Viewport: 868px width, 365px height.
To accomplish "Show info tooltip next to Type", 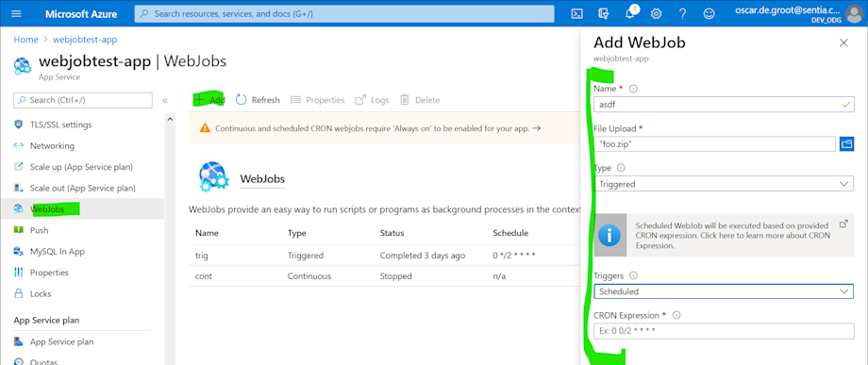I will pos(621,168).
